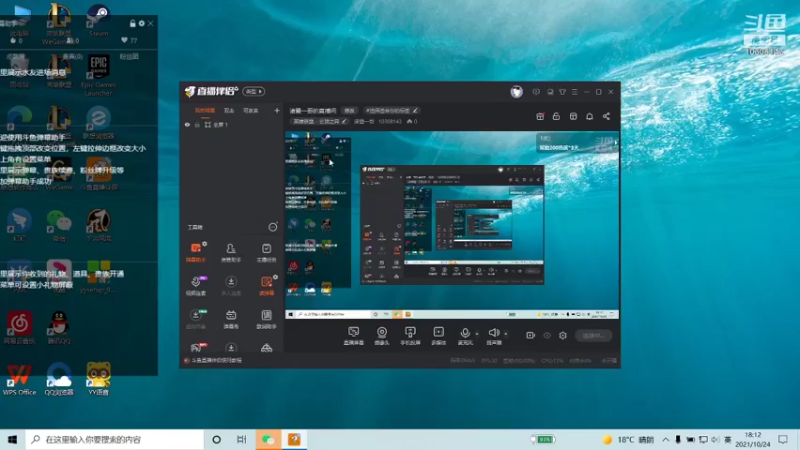Add a multimedia source

click(439, 336)
